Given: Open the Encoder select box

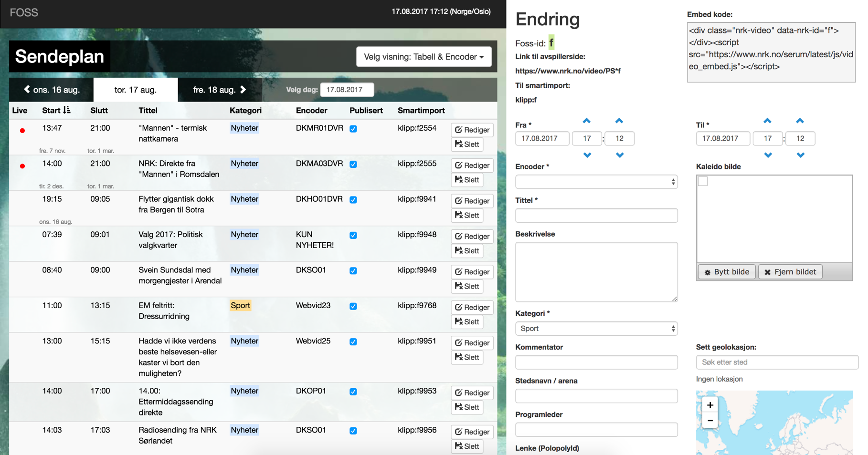Looking at the screenshot, I should (596, 182).
